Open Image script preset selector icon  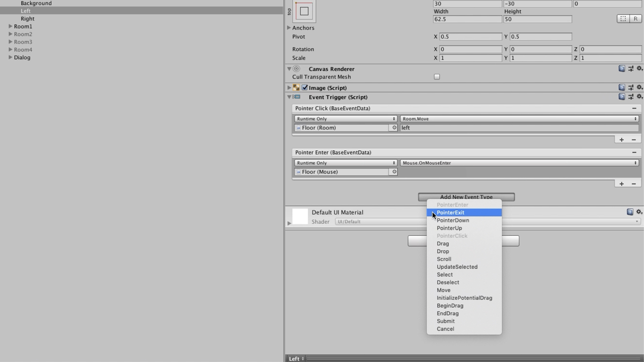tap(631, 87)
